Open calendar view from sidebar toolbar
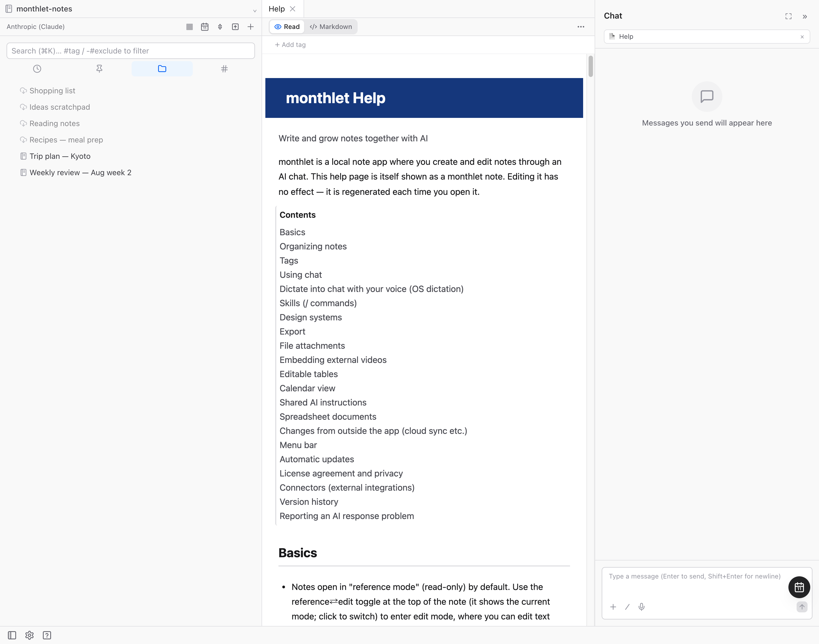Screen dimensions: 819x644 click(205, 27)
